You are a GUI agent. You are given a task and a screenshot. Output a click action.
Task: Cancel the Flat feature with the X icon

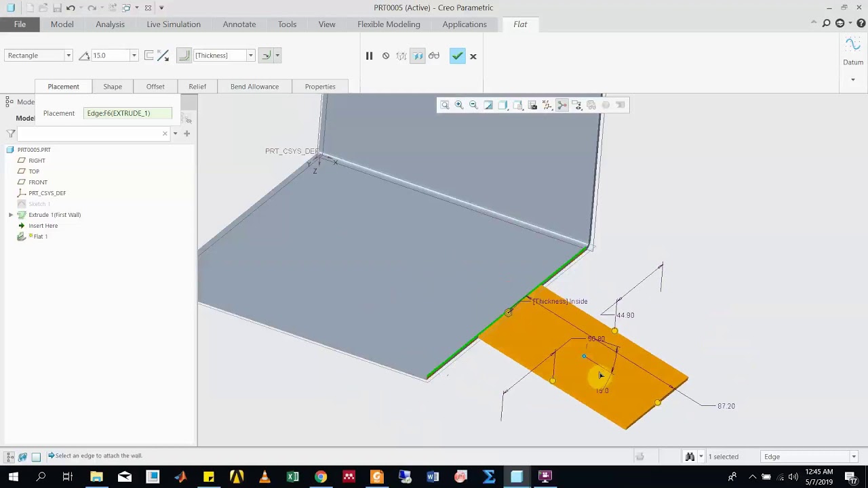473,56
